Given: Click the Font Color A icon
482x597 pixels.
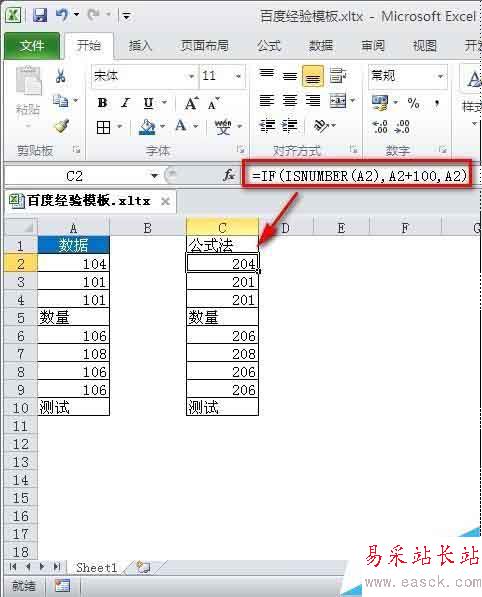Looking at the screenshot, I should pos(180,126).
